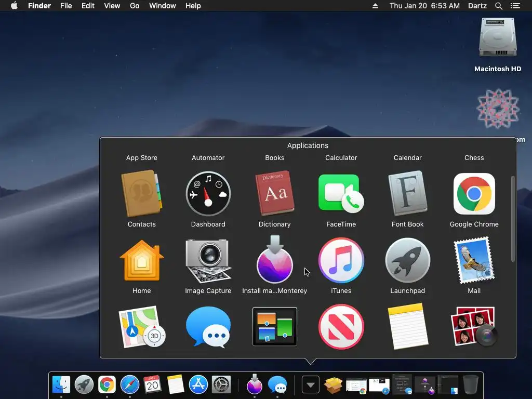Open App Store from the Dock
The height and width of the screenshot is (399, 532).
[198, 385]
